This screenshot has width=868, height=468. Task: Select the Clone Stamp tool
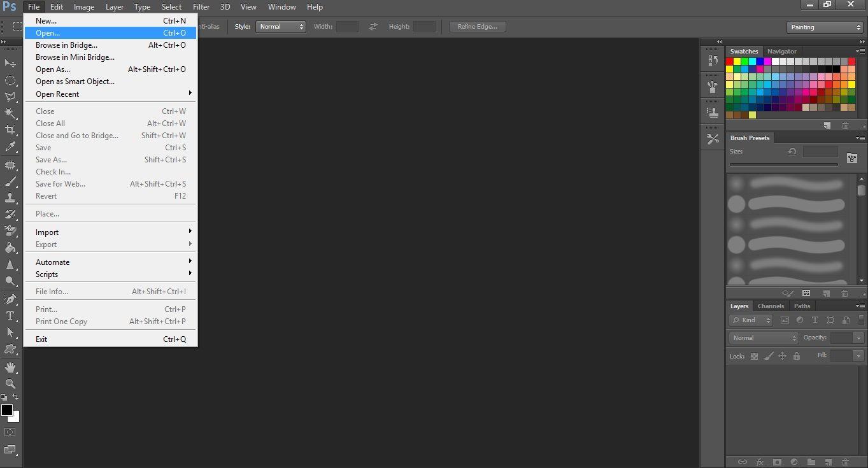pos(10,197)
